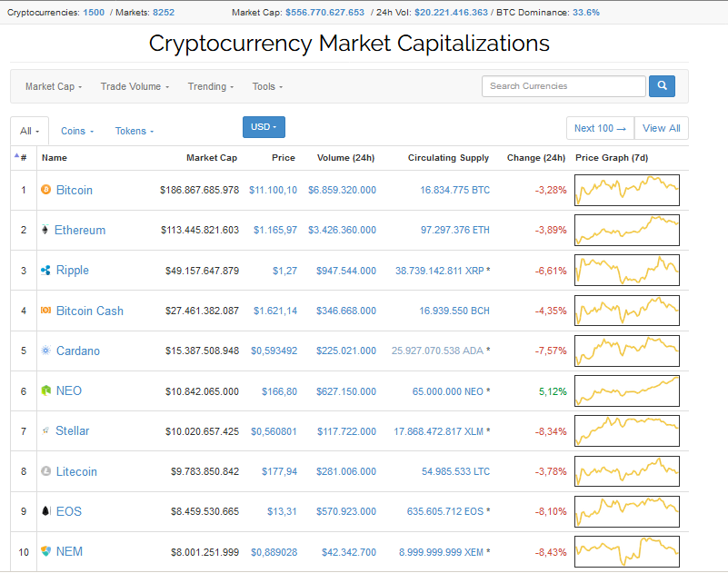This screenshot has width=728, height=573.
Task: Click the Bitcoin coin logo icon
Action: [45, 189]
